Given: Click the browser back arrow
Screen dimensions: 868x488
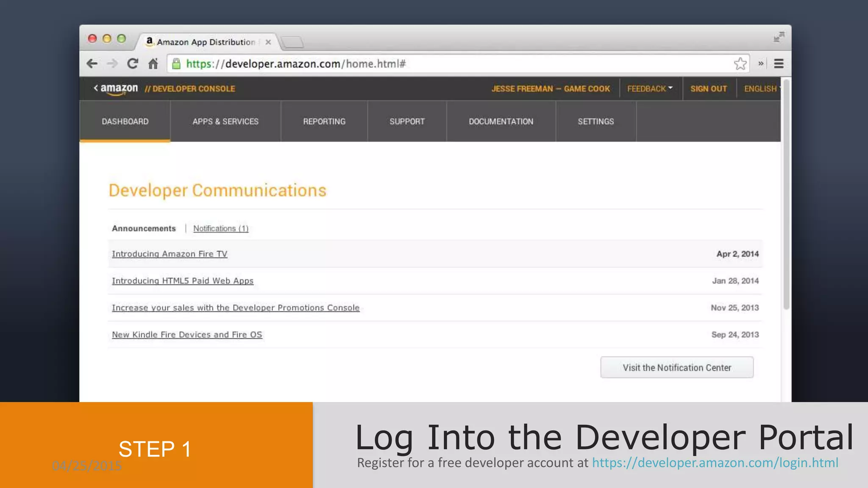Looking at the screenshot, I should (92, 64).
